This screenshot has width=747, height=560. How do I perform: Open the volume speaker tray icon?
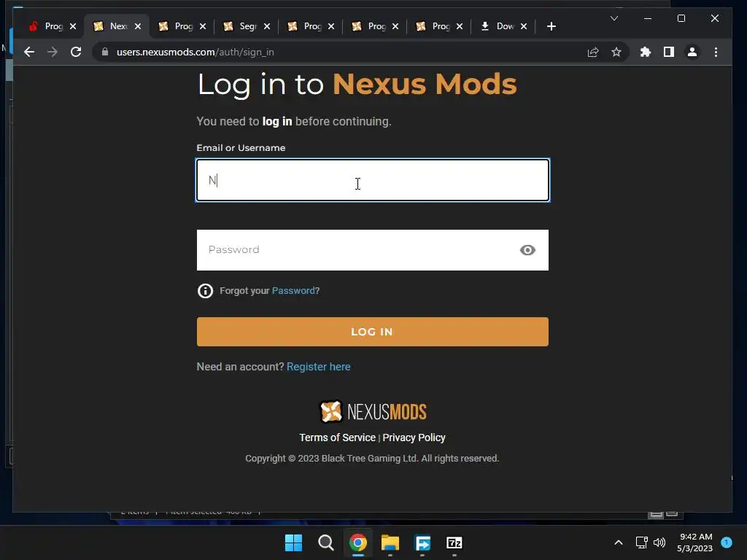[x=659, y=542]
